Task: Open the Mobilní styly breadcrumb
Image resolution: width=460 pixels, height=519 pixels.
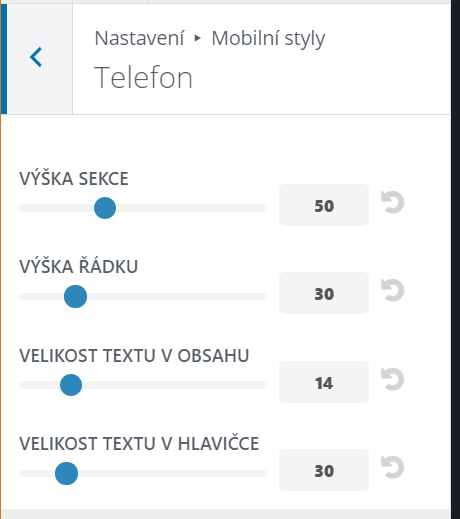Action: (268, 39)
